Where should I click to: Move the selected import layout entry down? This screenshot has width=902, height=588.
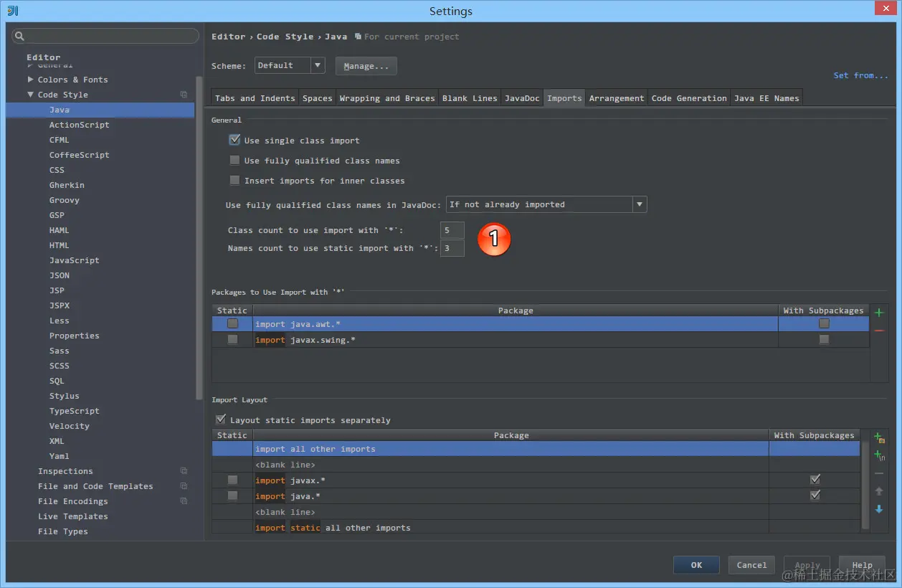[x=879, y=509]
